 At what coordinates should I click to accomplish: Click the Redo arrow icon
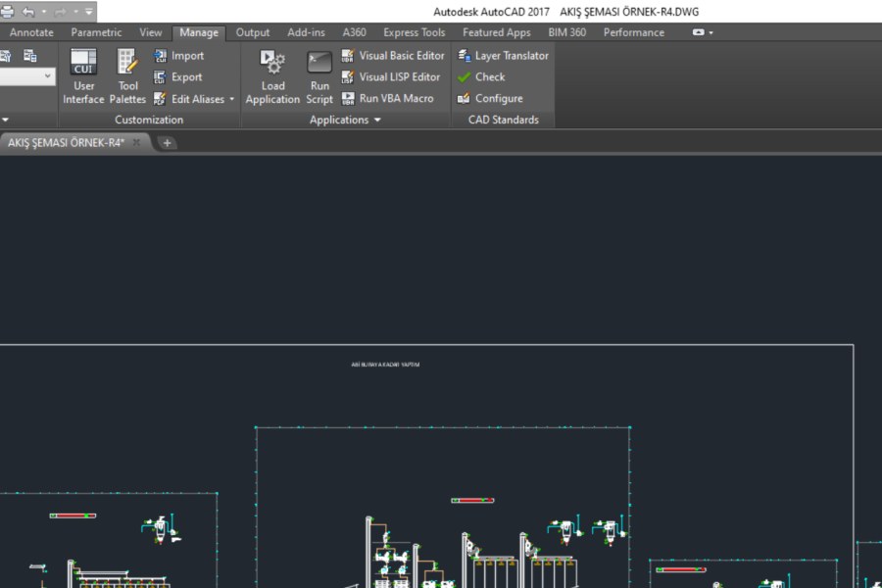coord(61,11)
